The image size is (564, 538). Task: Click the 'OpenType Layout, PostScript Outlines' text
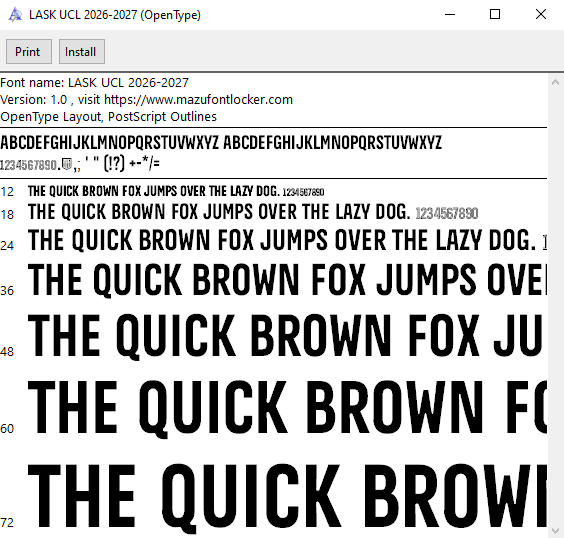tap(108, 117)
